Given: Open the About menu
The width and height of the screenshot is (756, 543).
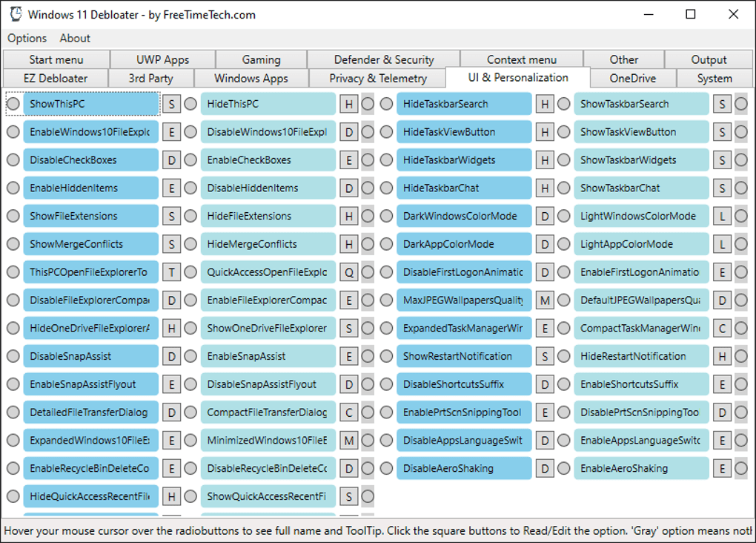Looking at the screenshot, I should pyautogui.click(x=75, y=38).
